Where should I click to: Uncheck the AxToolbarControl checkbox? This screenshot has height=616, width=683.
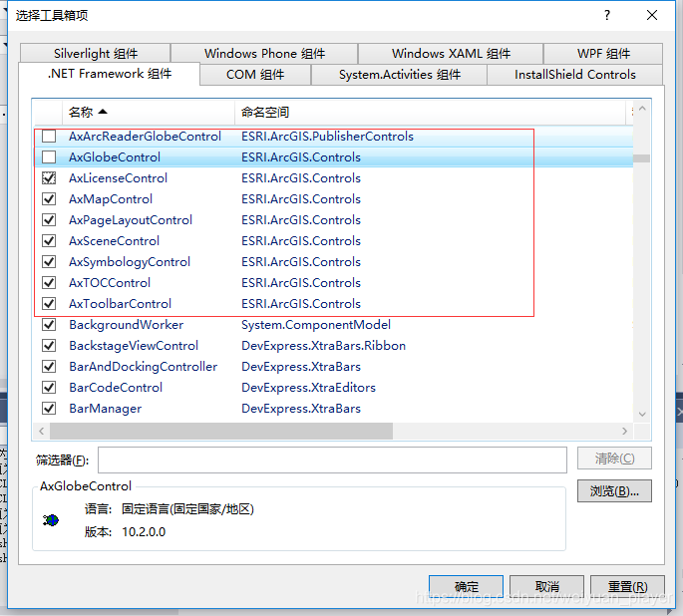click(49, 303)
